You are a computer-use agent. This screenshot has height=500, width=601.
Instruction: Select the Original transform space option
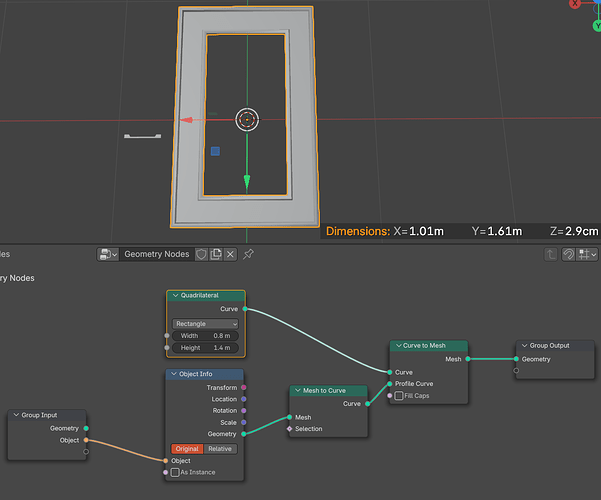point(187,449)
